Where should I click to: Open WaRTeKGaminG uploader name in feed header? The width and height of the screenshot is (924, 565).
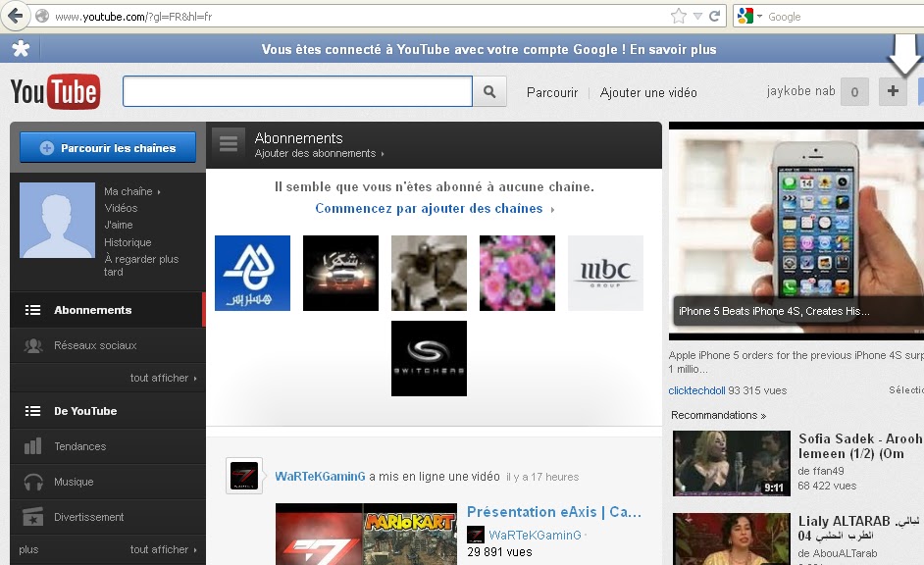(320, 476)
